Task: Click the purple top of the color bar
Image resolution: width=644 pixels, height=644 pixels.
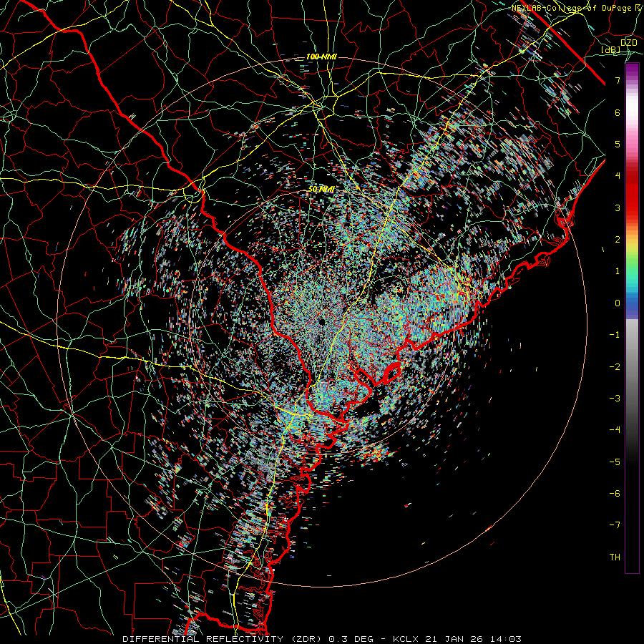Action: coord(632,70)
